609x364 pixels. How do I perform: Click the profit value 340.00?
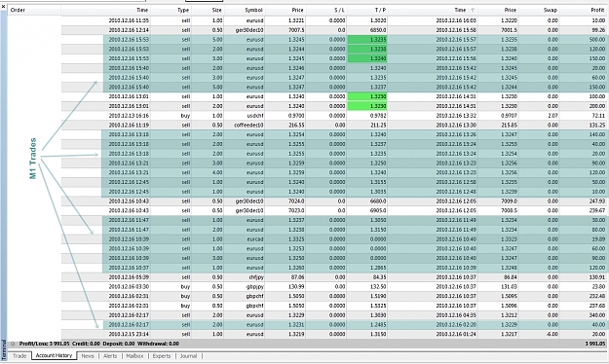click(x=597, y=315)
